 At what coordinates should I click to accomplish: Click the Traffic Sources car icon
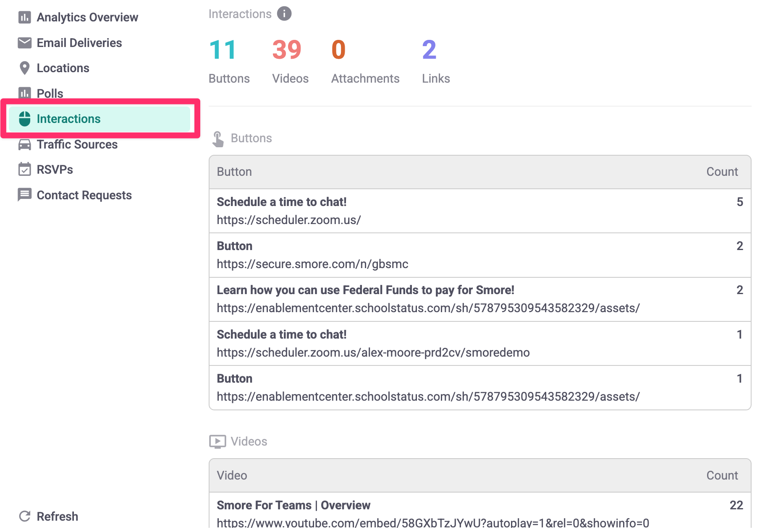pos(24,144)
